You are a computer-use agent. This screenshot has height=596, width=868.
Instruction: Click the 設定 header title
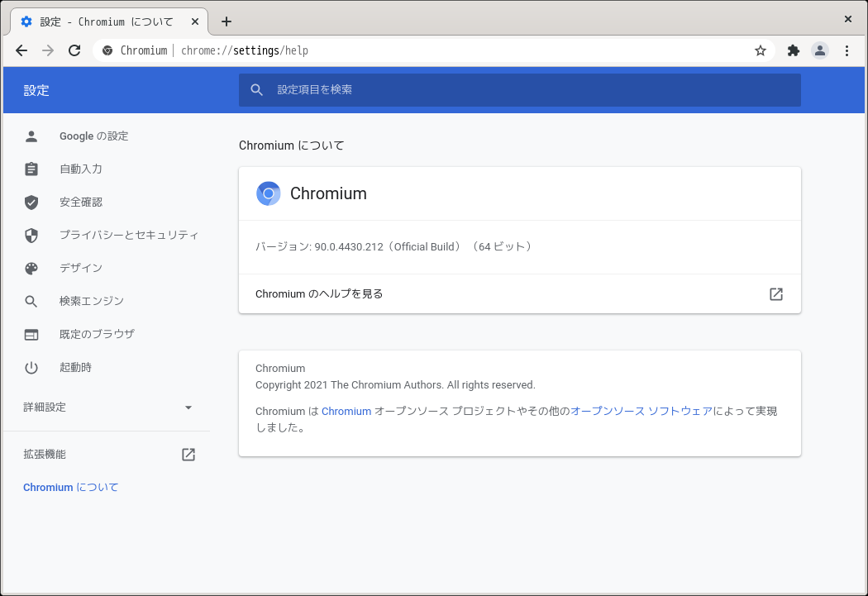[36, 90]
